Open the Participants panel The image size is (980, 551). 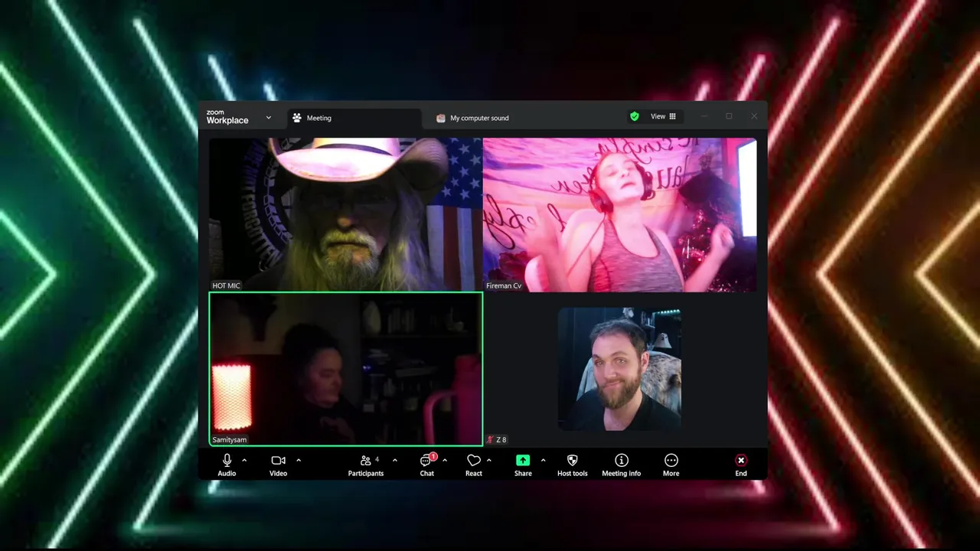366,465
